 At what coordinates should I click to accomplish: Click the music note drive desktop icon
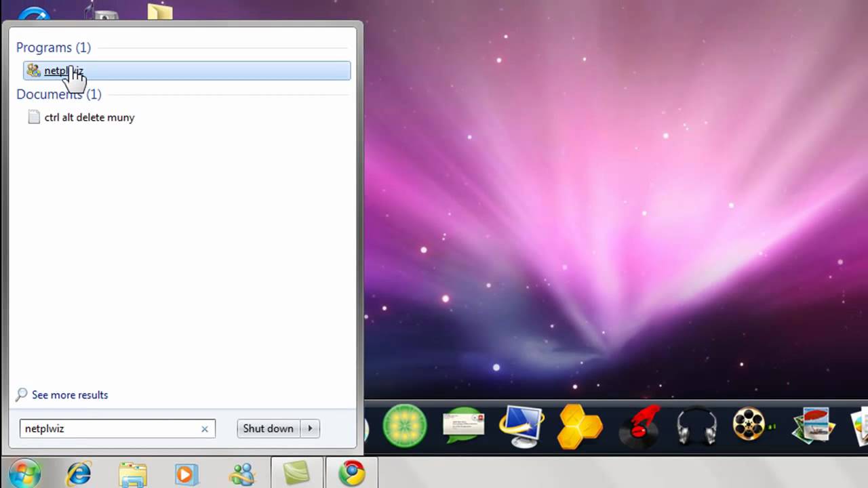100,10
